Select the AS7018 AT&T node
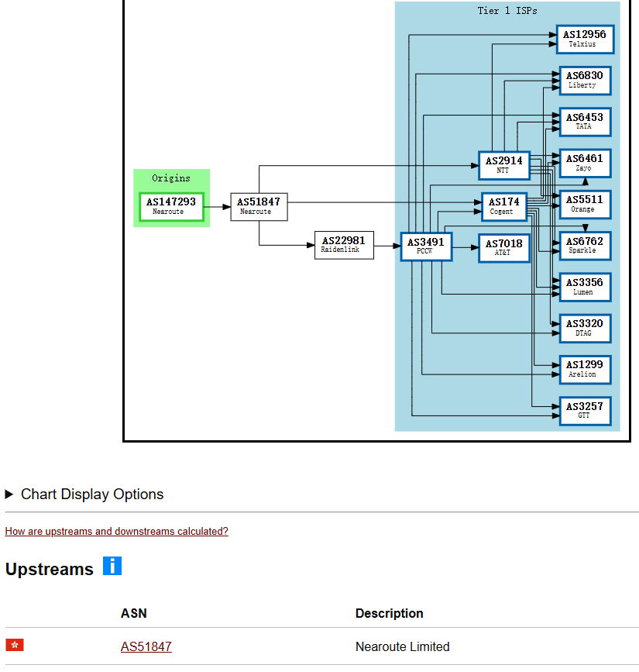This screenshot has height=672, width=639. (x=503, y=248)
